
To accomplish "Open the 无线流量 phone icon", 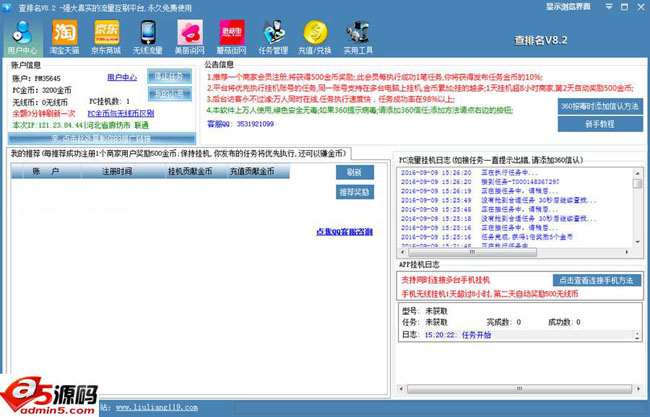I will (148, 37).
